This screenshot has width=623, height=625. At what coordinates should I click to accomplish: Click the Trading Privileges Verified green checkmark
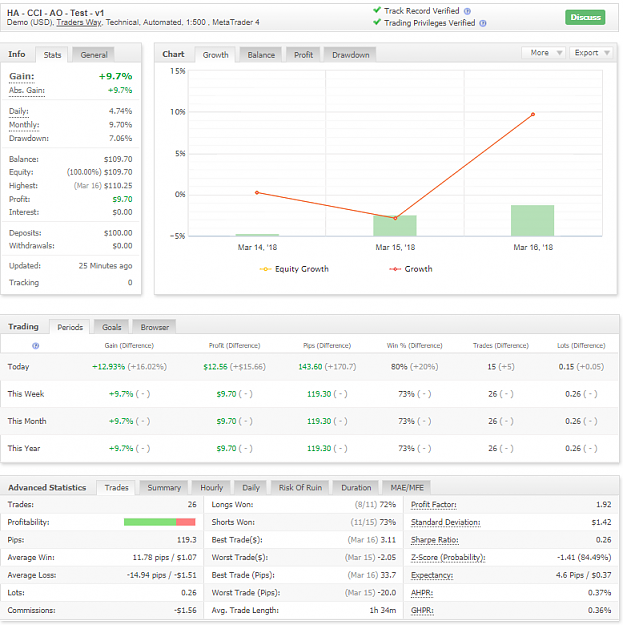click(x=377, y=22)
